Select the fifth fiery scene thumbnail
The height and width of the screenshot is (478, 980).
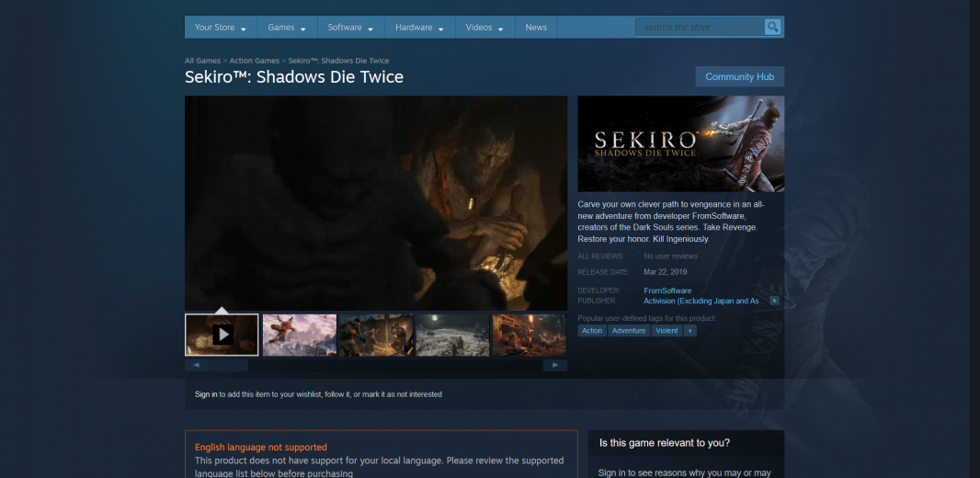(529, 335)
